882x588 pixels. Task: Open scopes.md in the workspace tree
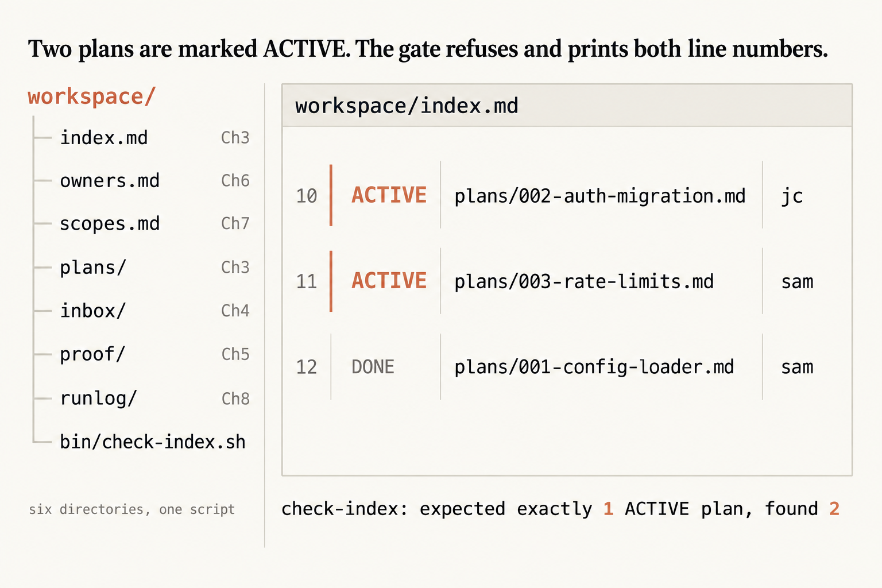tap(110, 223)
